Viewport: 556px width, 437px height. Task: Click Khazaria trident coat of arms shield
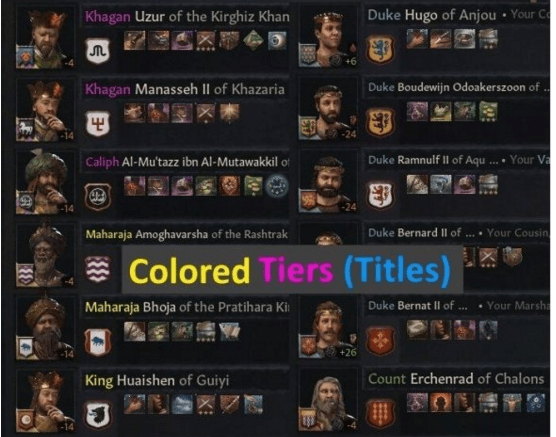[x=98, y=124]
